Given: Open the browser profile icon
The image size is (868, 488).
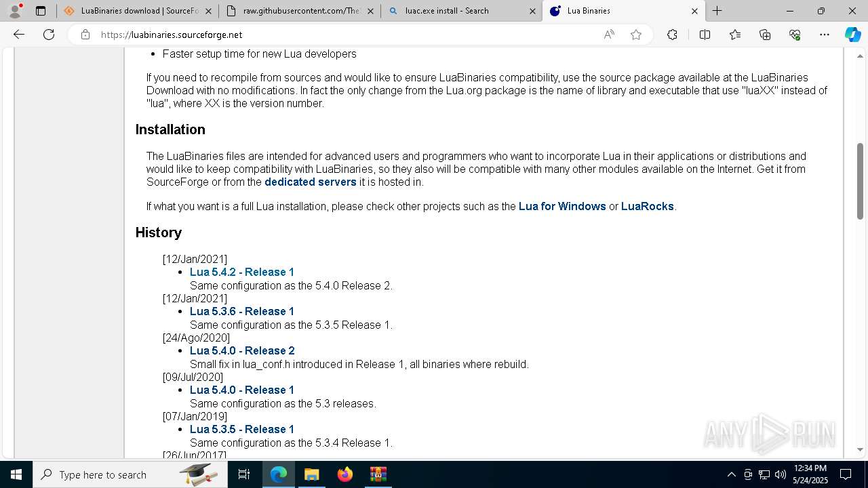Looking at the screenshot, I should tap(15, 11).
